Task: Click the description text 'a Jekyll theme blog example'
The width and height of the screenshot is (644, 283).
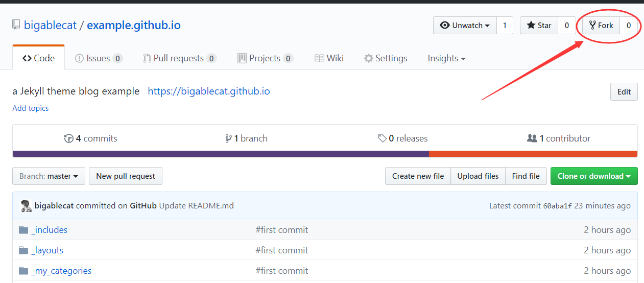Action: point(76,91)
